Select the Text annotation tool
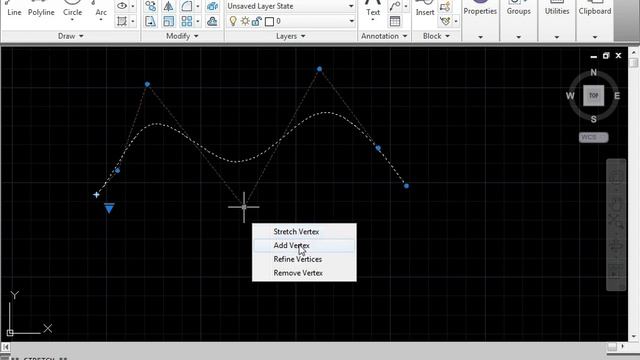Viewport: 640px width, 360px height. point(373,9)
